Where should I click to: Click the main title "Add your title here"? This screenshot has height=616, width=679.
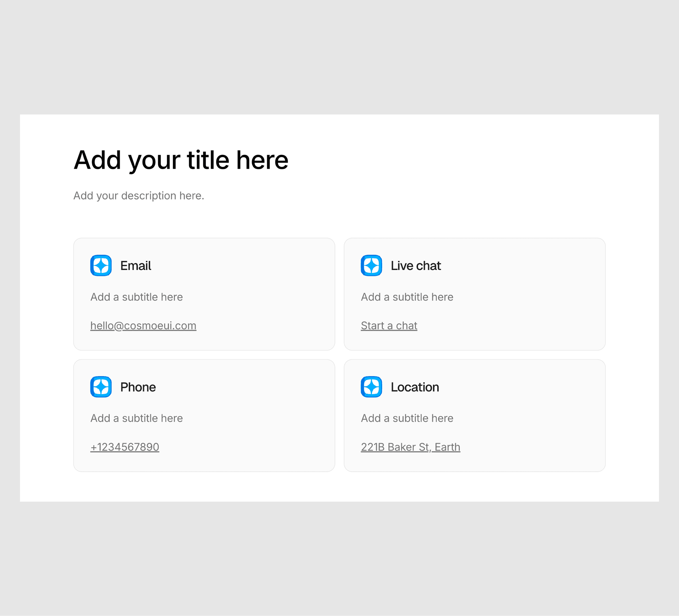[181, 160]
